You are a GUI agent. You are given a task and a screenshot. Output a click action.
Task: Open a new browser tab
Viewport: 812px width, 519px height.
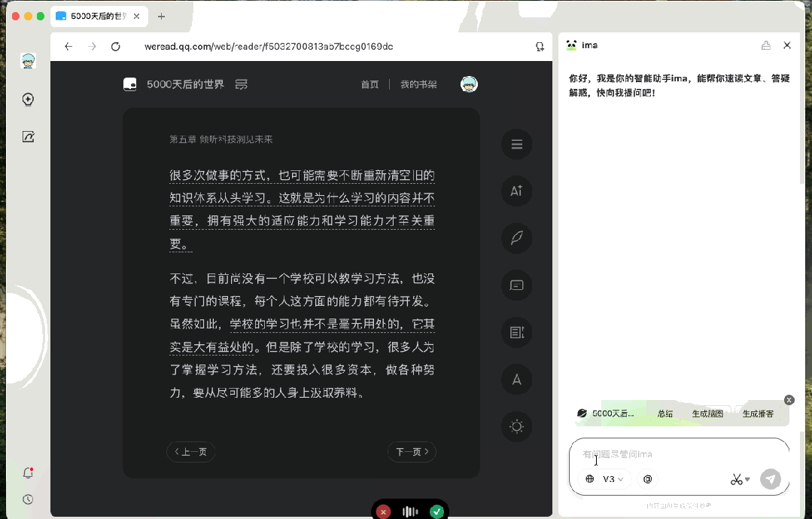click(162, 16)
